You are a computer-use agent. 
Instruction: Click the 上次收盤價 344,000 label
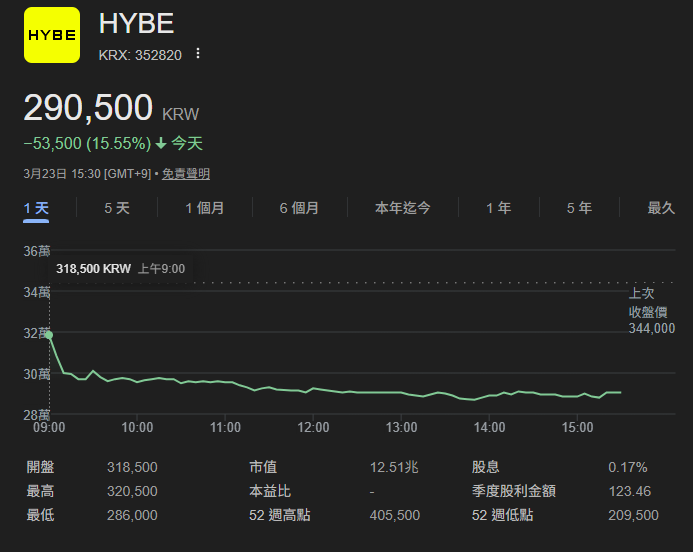[651, 311]
